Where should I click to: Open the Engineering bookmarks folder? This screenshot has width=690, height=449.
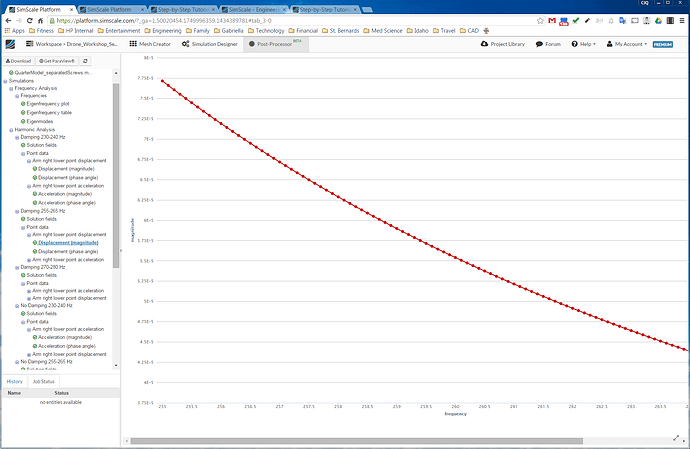(162, 31)
